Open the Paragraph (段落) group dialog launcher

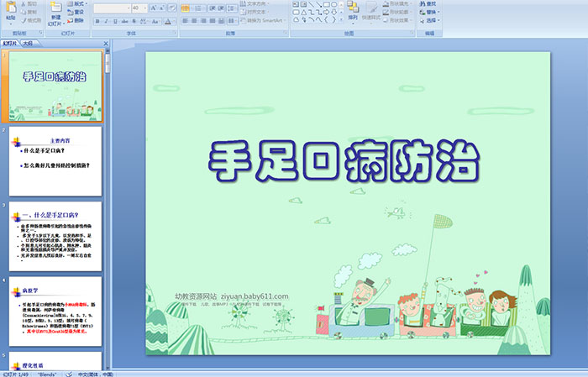286,34
